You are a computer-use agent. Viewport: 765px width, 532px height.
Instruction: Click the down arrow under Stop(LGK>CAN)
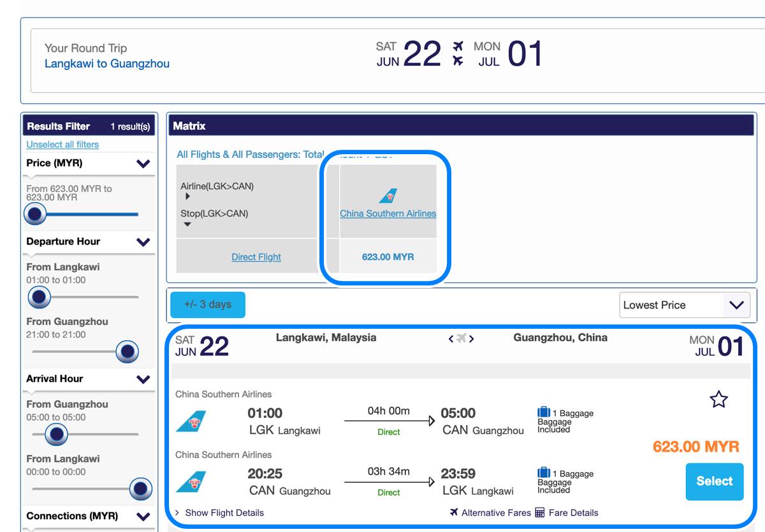point(187,224)
